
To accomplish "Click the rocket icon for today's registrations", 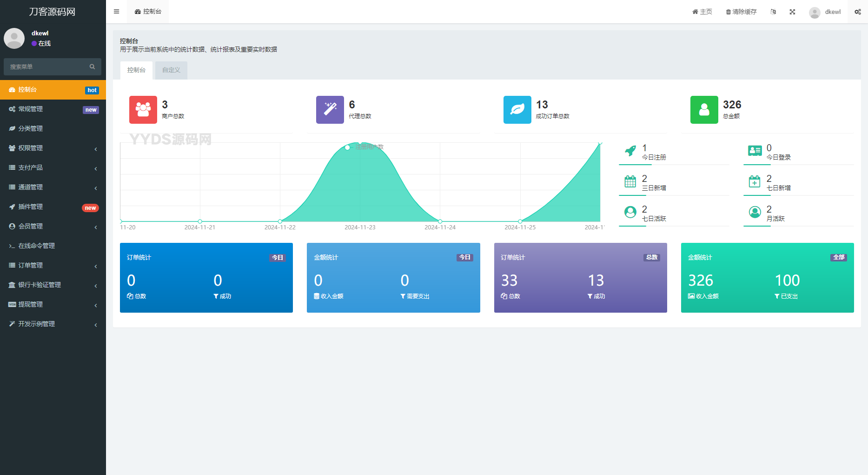I will (x=630, y=151).
